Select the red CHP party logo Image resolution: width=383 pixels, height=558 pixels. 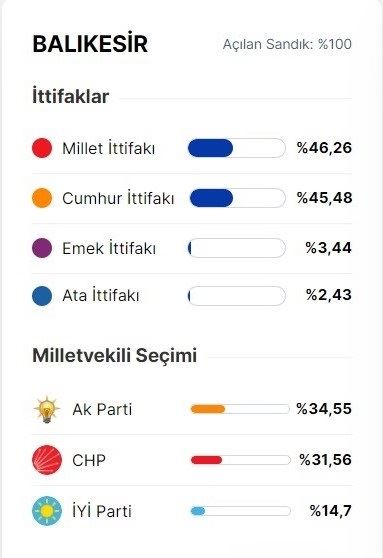click(x=47, y=460)
